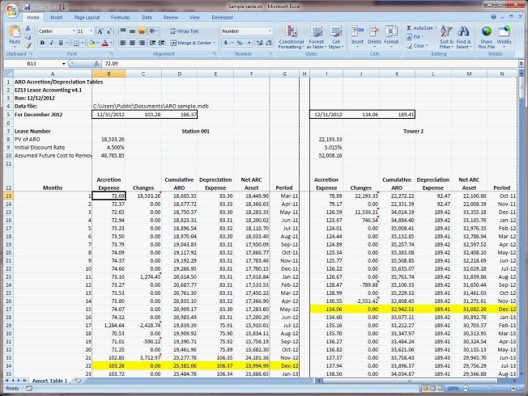Toggle Italic formatting
This screenshot has width=528, height=396.
pos(52,43)
